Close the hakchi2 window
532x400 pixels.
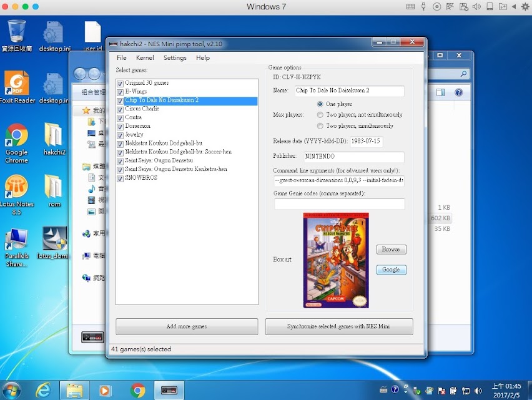pos(412,42)
